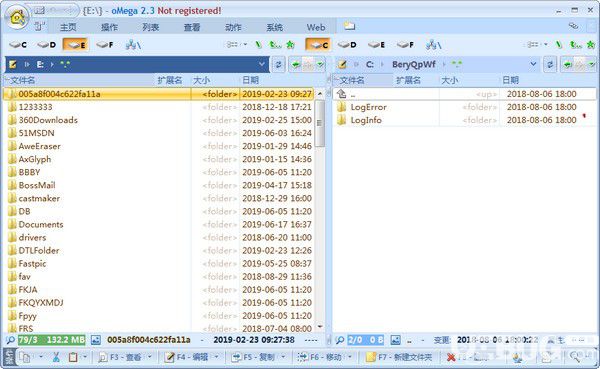The height and width of the screenshot is (369, 600).
Task: Click the magnifier icon in right status bar
Action: (339, 340)
